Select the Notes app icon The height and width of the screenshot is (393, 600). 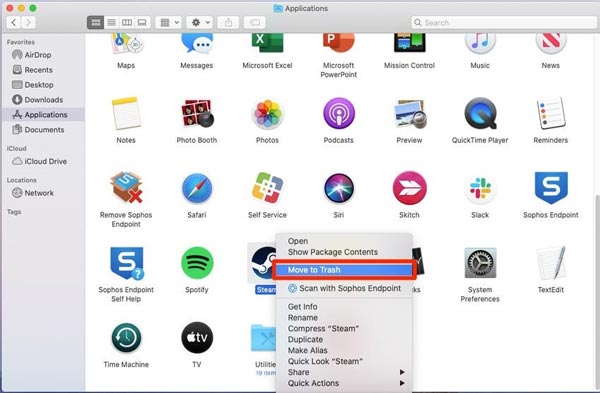(126, 114)
